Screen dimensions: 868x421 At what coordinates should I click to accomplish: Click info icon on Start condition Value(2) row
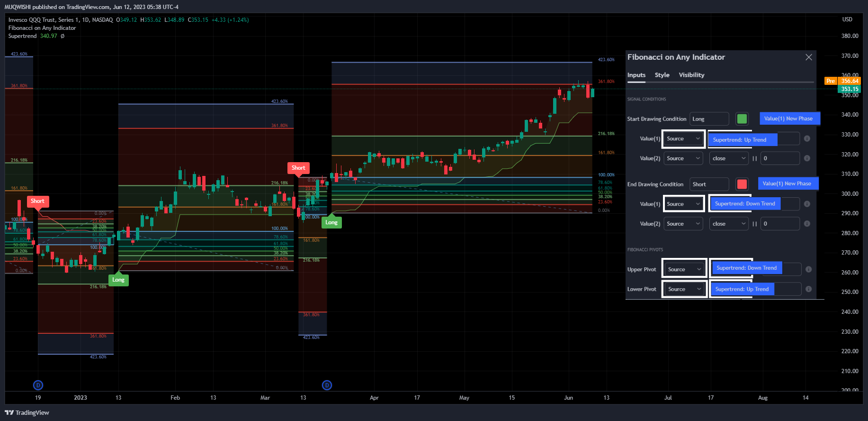click(807, 158)
